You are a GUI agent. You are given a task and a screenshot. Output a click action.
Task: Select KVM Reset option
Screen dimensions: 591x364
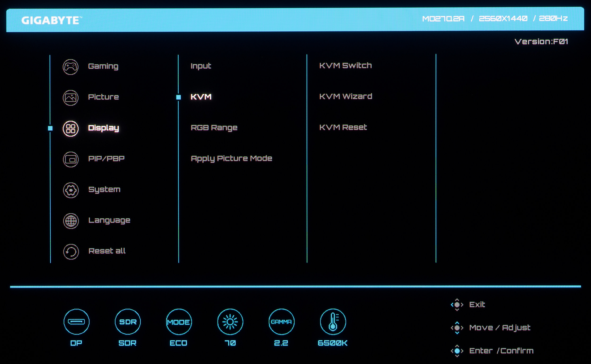coord(343,127)
